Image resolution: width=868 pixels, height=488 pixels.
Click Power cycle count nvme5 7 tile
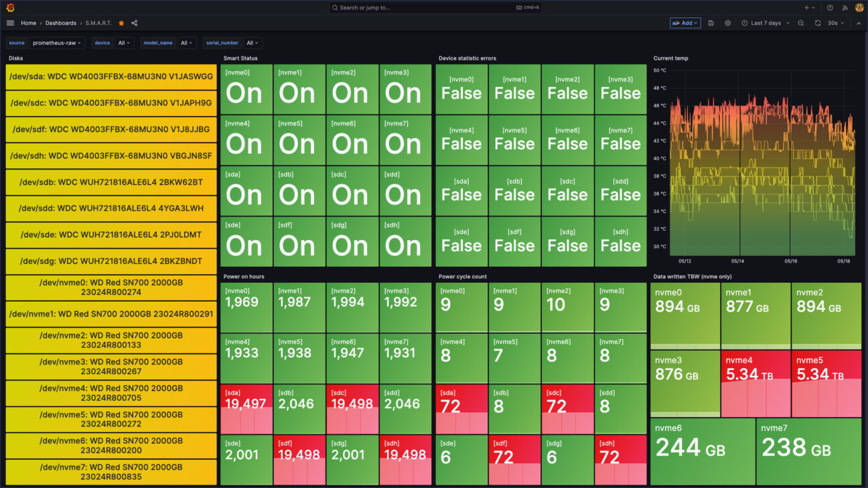(514, 358)
